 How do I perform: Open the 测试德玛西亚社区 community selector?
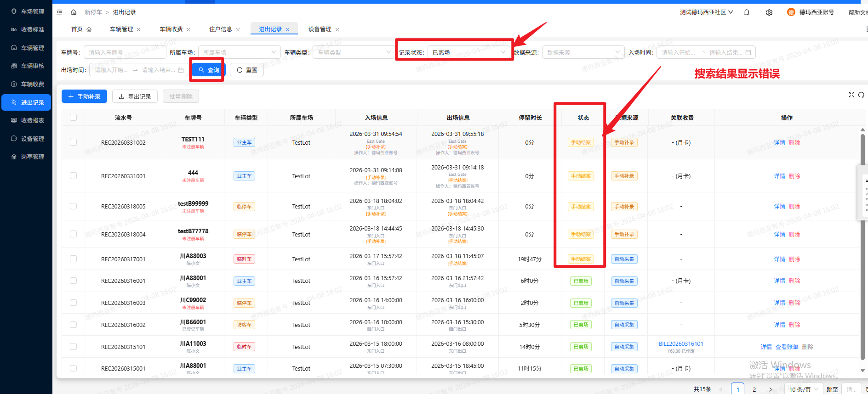pos(706,12)
